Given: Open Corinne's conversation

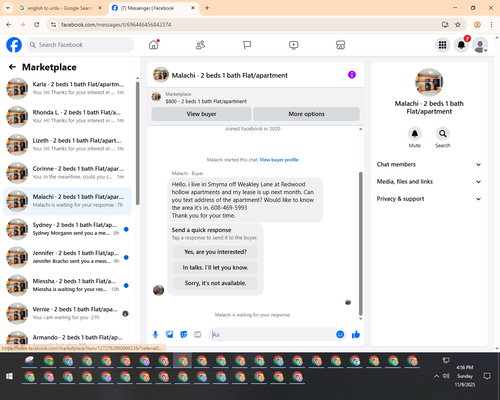Looking at the screenshot, I should tap(67, 173).
